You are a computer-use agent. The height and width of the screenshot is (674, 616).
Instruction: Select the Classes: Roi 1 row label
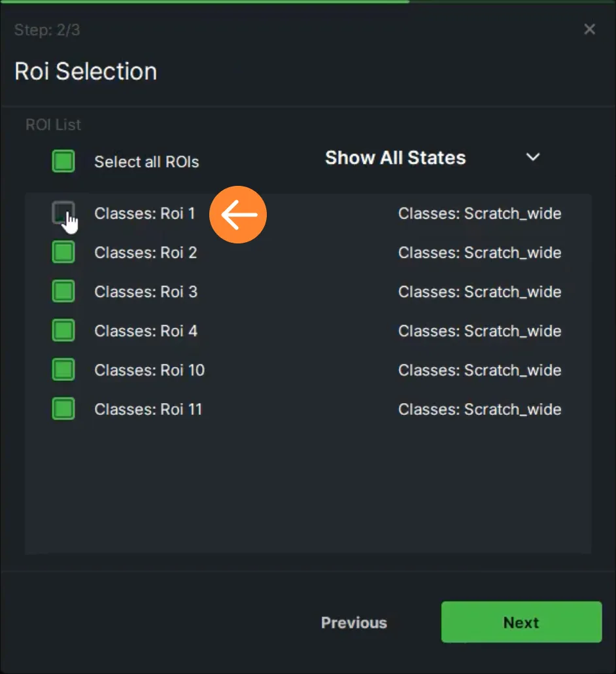point(145,213)
